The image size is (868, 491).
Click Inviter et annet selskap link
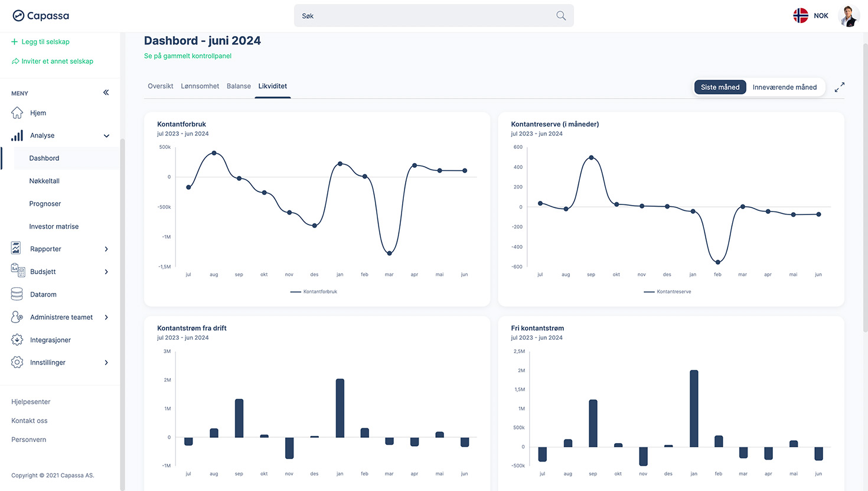[x=57, y=61]
